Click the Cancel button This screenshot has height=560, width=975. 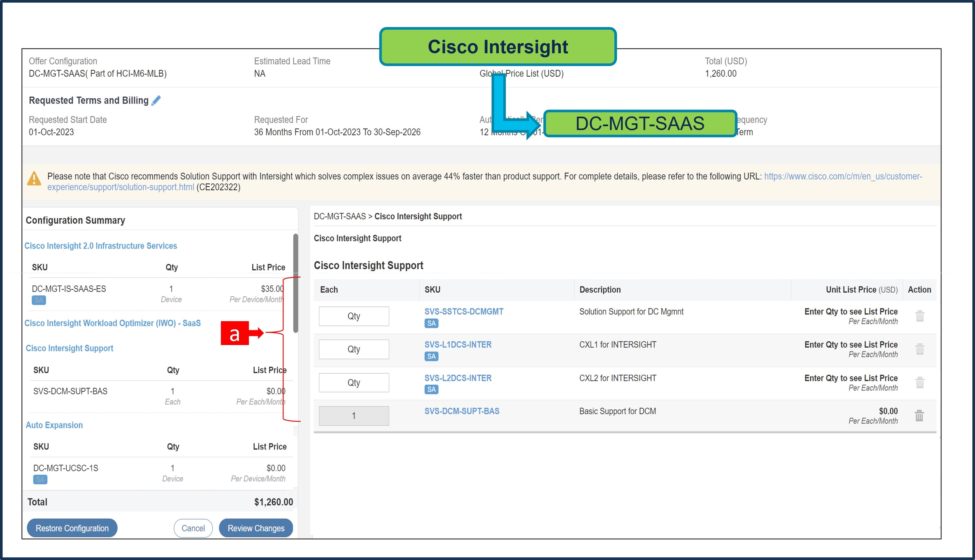click(193, 528)
